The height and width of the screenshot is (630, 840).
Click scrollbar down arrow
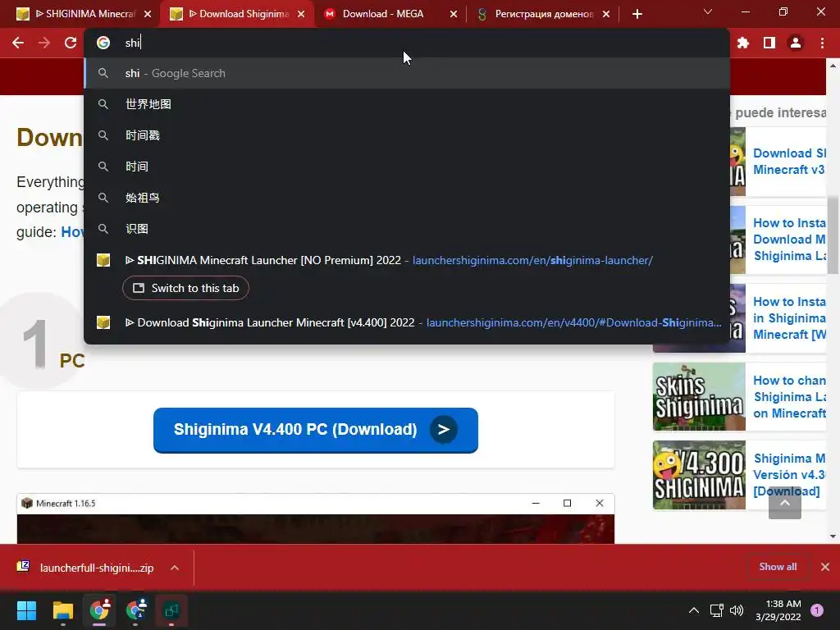(833, 536)
